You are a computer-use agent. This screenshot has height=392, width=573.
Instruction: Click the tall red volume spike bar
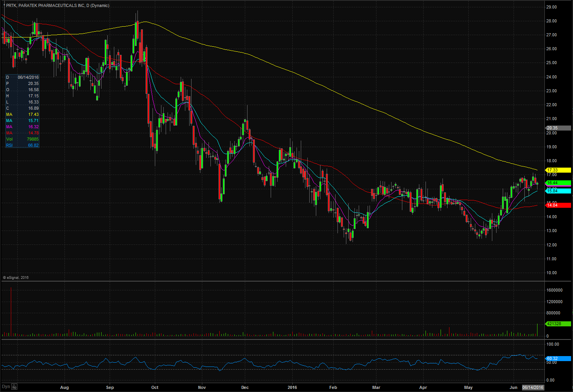[x=11, y=312]
